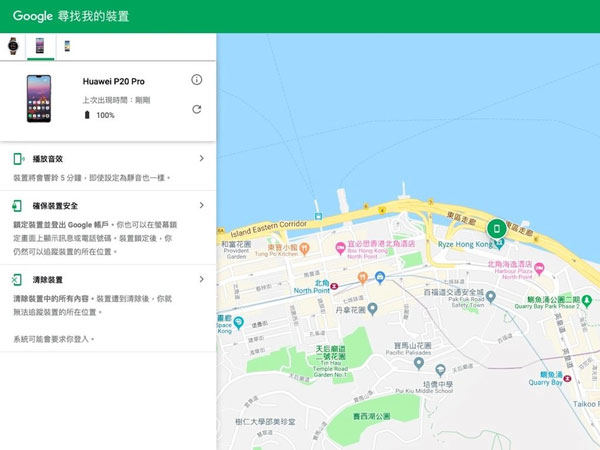Viewport: 600px width, 450px height.
Task: Click the Provident Garden 和富花園 label
Action: click(236, 250)
